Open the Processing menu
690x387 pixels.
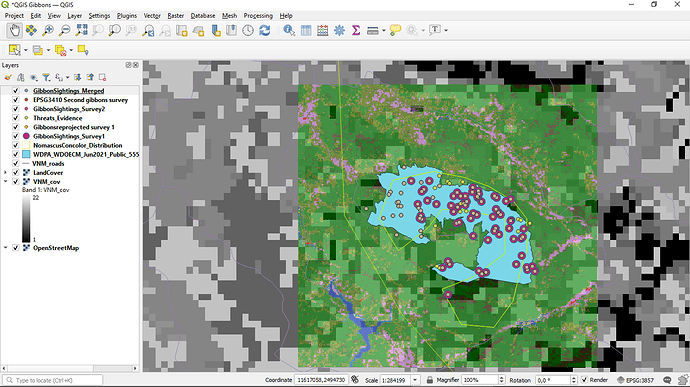(258, 16)
